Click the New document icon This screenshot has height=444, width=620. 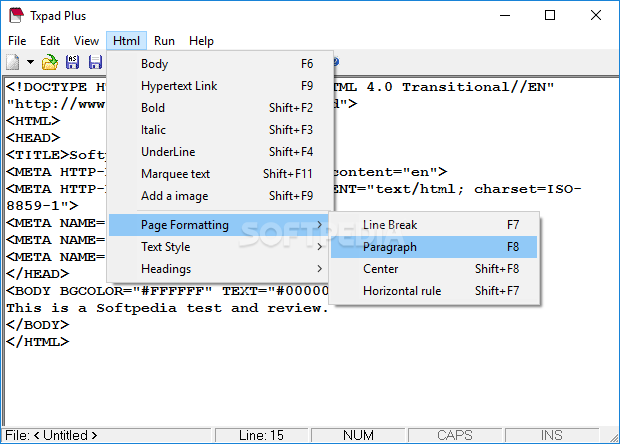[13, 62]
